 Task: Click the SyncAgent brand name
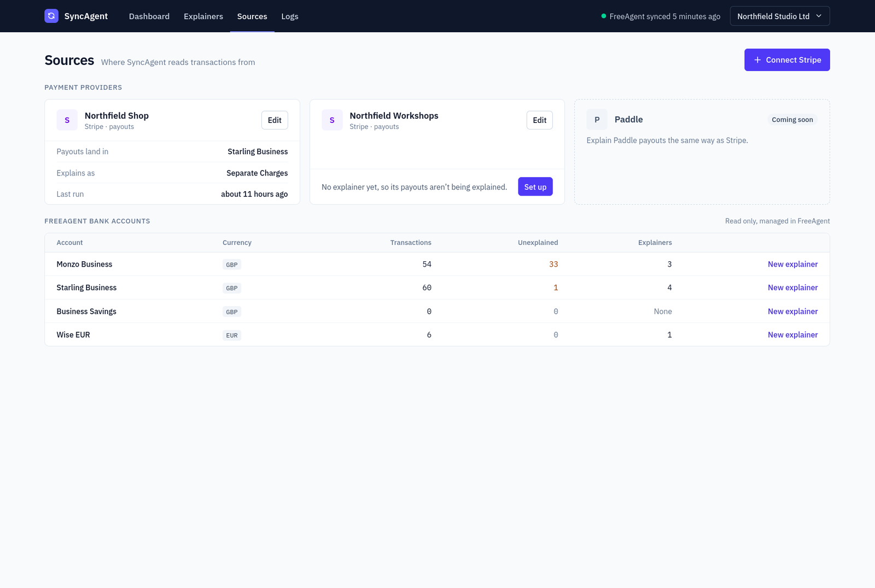(86, 16)
